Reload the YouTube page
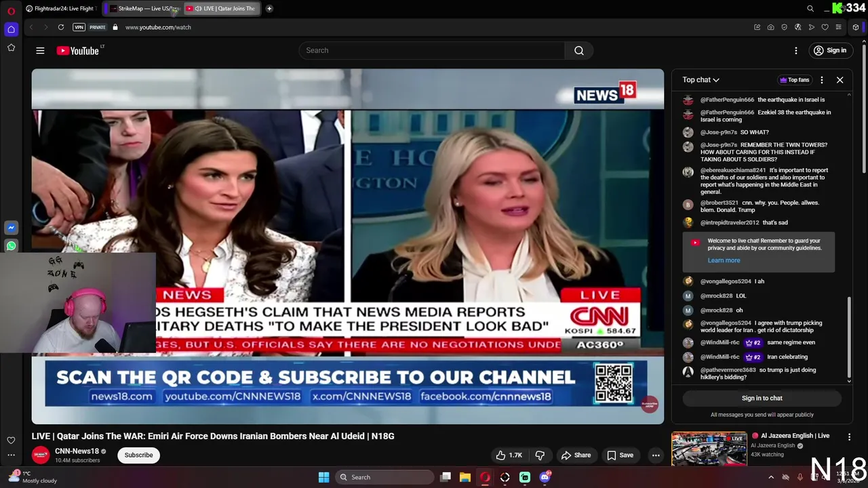 (61, 27)
